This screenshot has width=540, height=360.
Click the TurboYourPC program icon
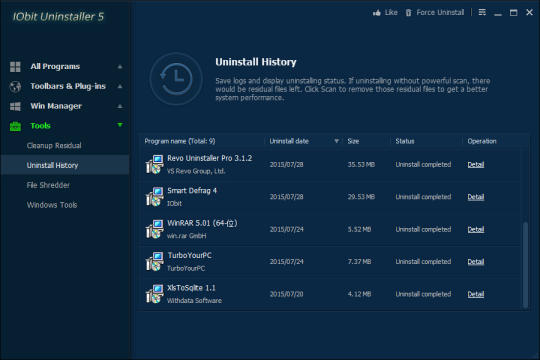pyautogui.click(x=155, y=261)
